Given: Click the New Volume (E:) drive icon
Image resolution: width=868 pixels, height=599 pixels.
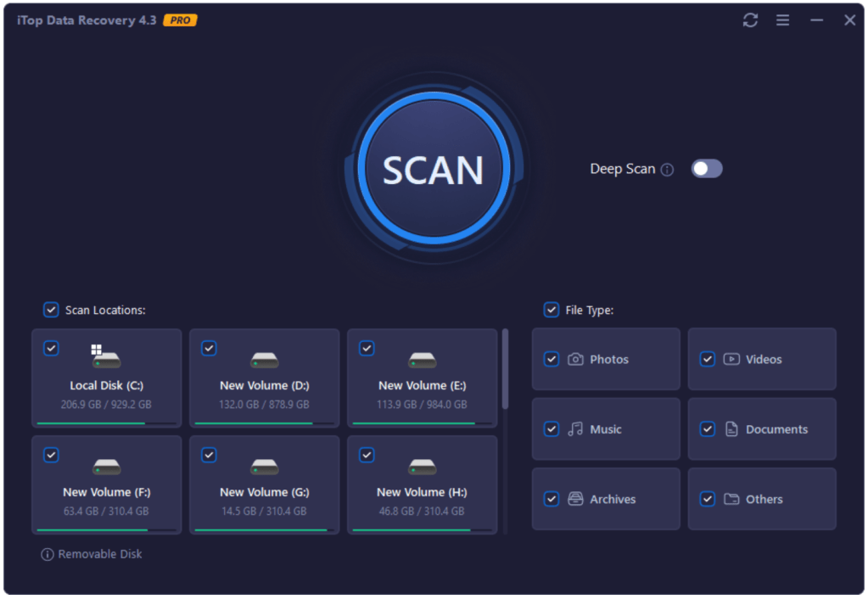Looking at the screenshot, I should (422, 359).
